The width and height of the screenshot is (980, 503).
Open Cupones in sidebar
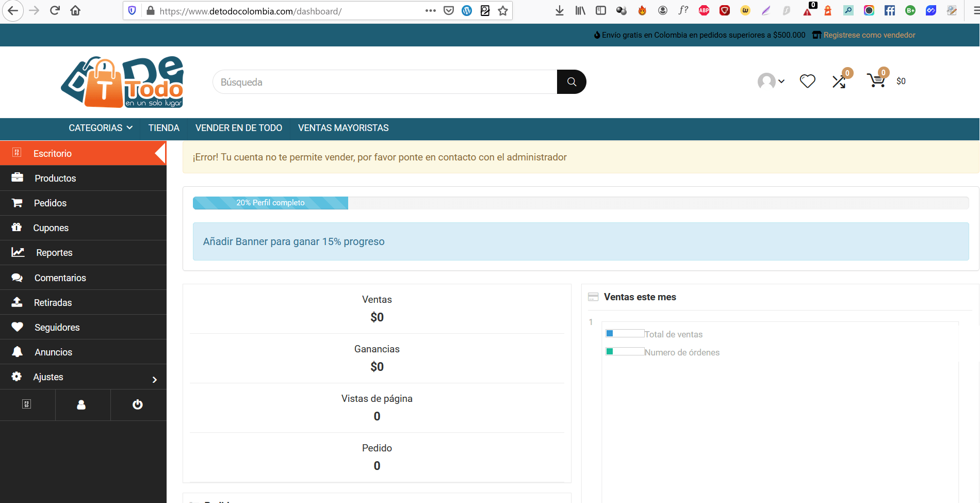click(83, 228)
